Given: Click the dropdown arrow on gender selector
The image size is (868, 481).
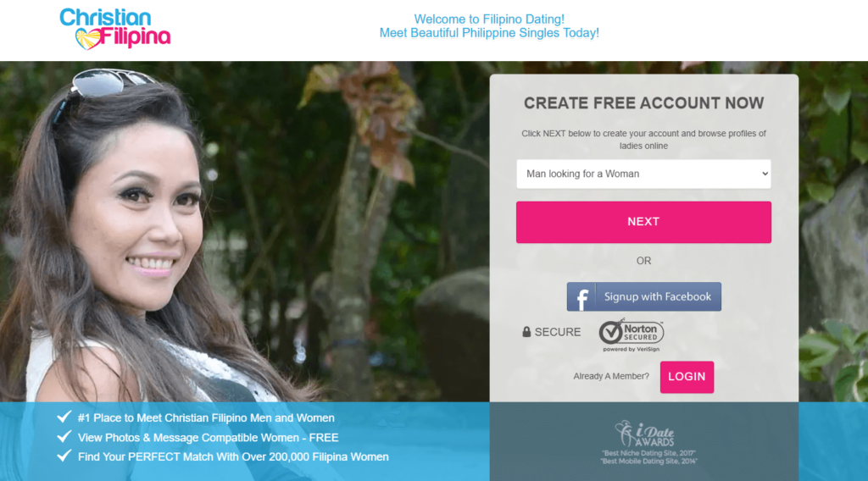Looking at the screenshot, I should [765, 174].
